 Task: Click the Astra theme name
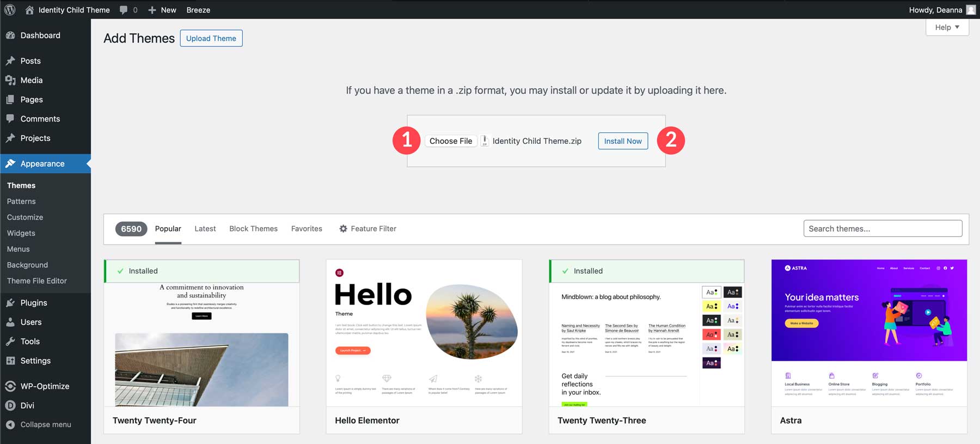tap(791, 421)
